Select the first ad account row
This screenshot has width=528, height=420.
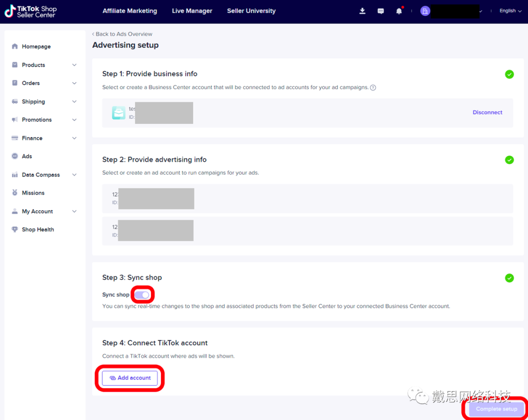[308, 199]
